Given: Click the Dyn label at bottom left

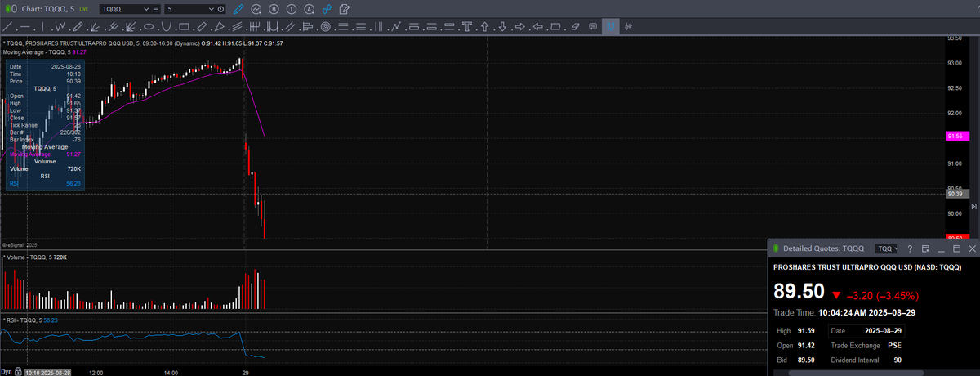Looking at the screenshot, I should point(7,372).
